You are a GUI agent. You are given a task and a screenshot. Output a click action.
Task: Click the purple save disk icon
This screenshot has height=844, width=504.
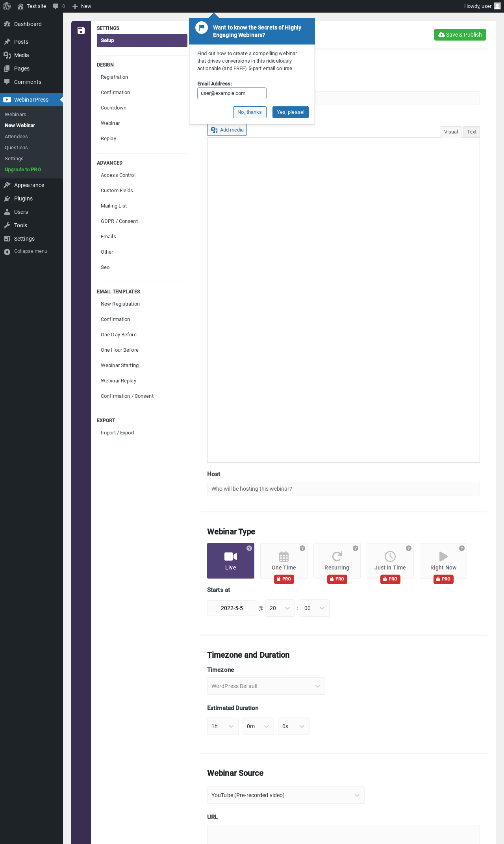click(81, 30)
